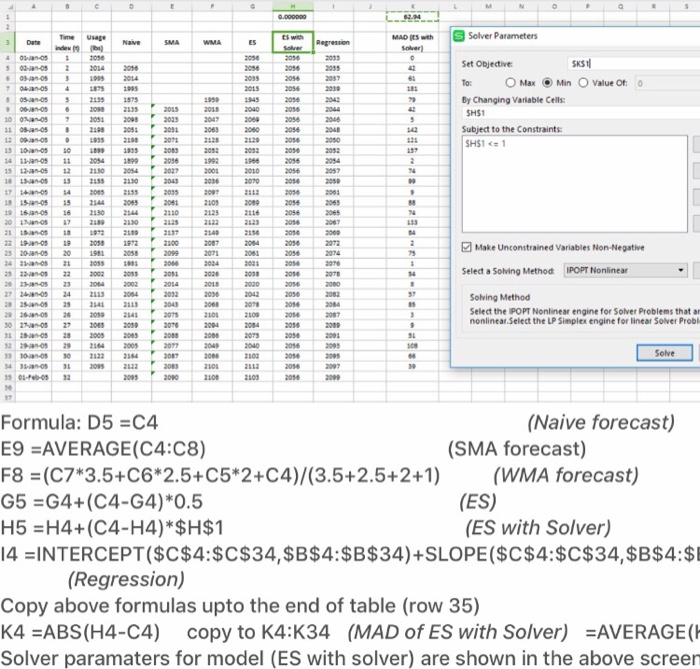Click the WMA column header cell
Viewport: 700px width, 669px height.
coord(212,42)
